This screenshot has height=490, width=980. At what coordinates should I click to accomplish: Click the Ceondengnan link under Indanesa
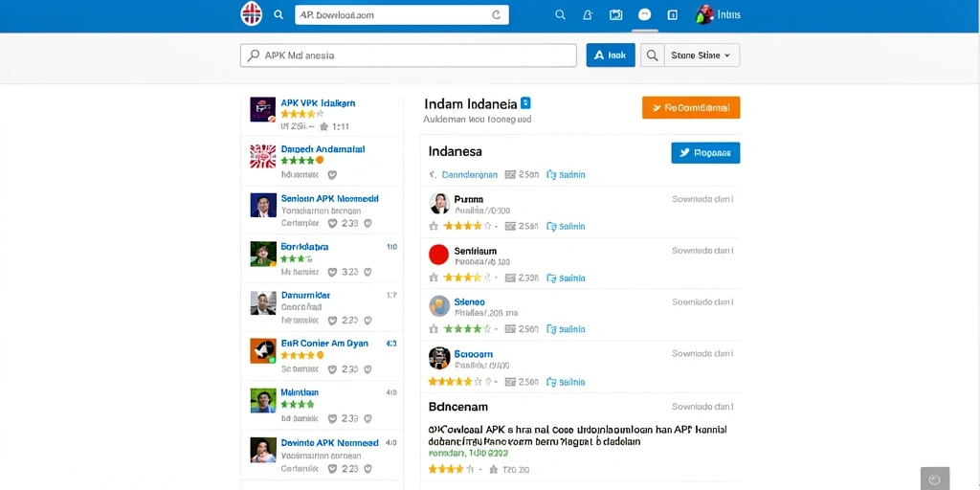(469, 174)
